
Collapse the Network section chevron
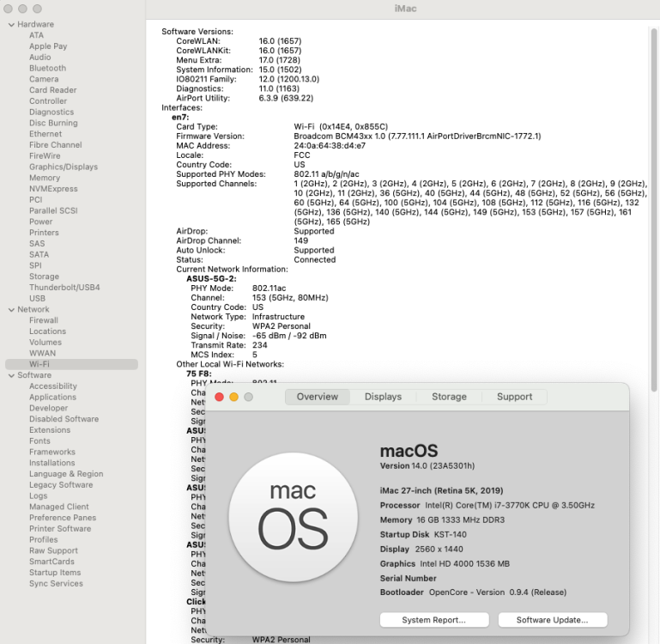(x=11, y=310)
